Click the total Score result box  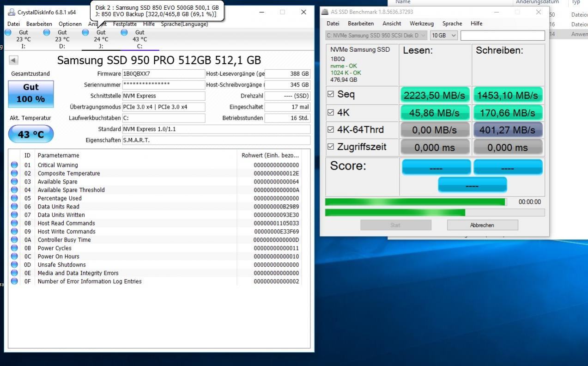tap(472, 186)
